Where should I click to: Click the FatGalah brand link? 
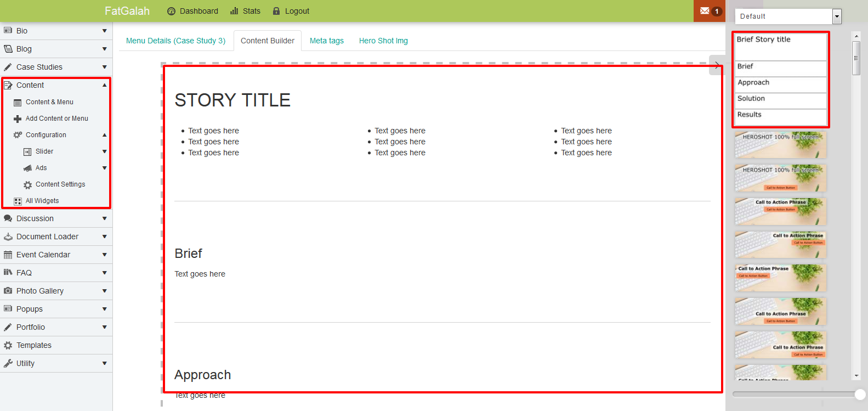[127, 11]
